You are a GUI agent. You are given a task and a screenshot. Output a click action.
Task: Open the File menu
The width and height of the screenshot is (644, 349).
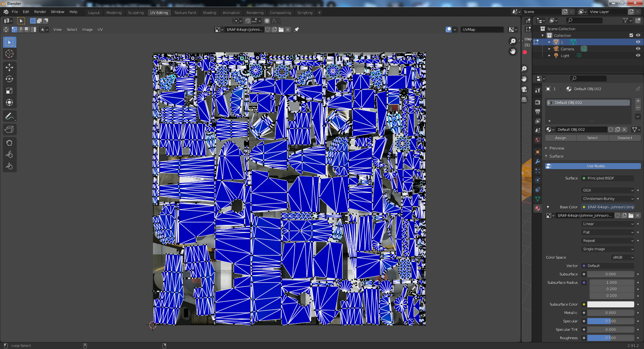pos(15,12)
